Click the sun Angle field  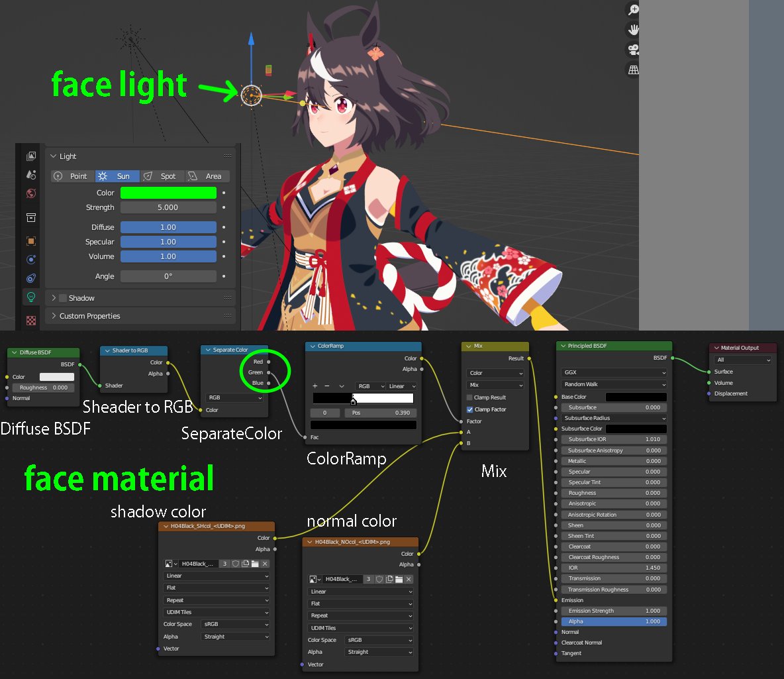(x=168, y=276)
